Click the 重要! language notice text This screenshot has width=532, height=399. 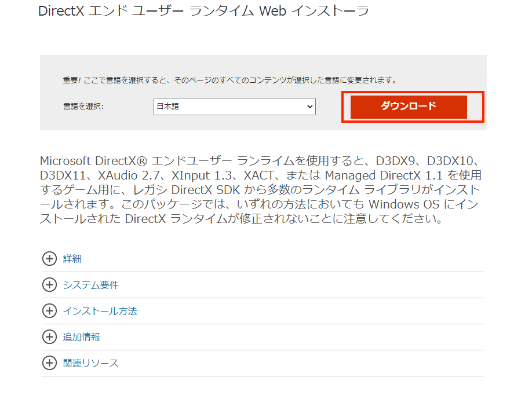click(x=229, y=80)
